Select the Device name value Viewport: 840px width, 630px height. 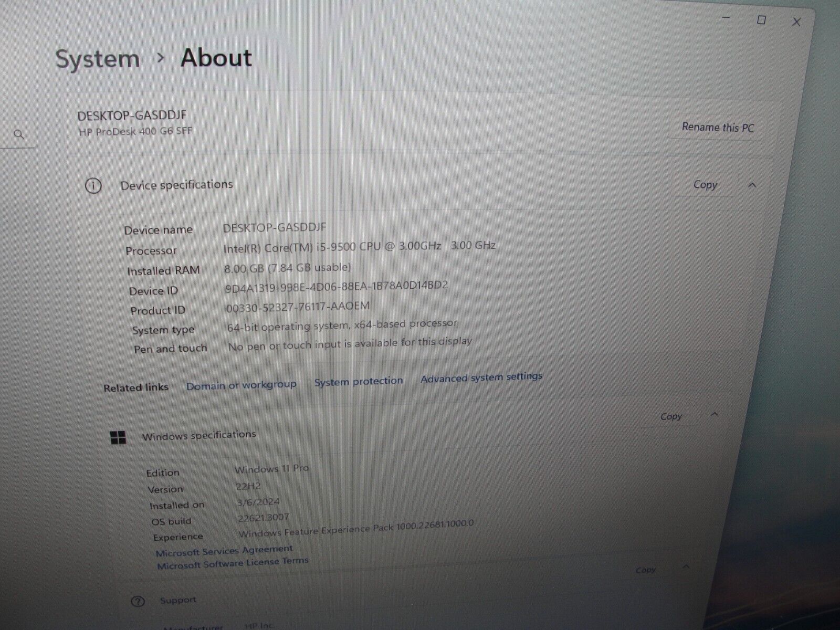tap(275, 227)
